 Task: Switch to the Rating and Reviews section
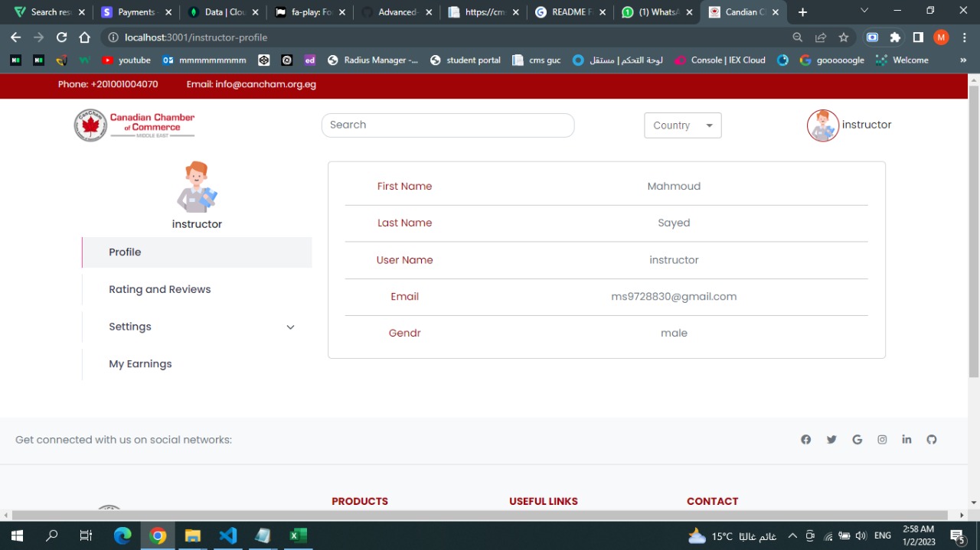pos(159,289)
